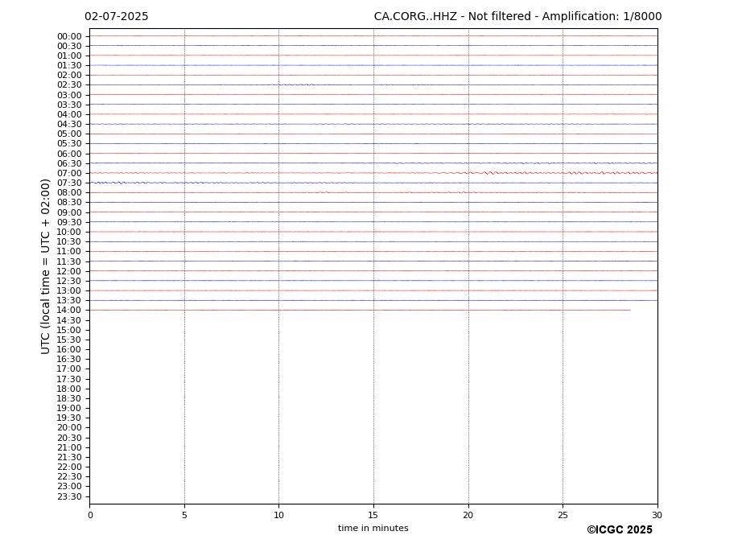
Task: Click the date label 02-07-2025
Action: click(x=116, y=17)
